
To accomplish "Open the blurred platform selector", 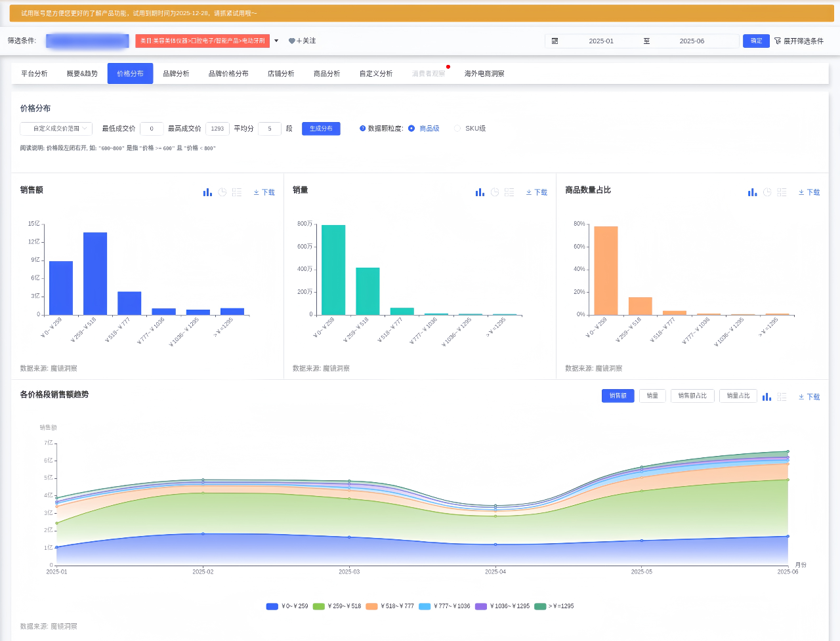I will [87, 41].
